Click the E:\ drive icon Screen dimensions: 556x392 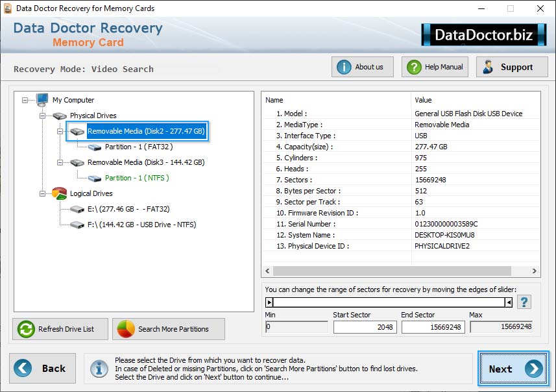point(77,209)
